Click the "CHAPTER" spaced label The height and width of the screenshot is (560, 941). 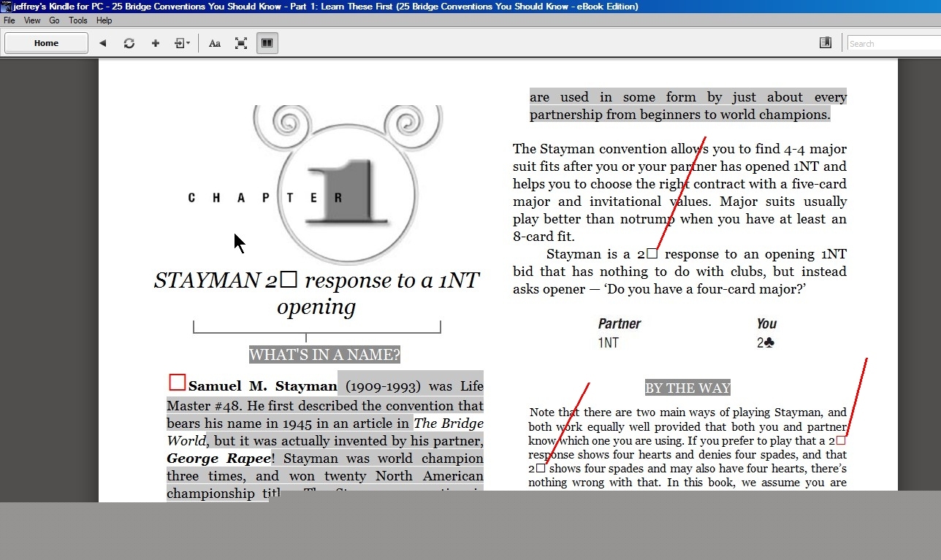click(x=266, y=198)
